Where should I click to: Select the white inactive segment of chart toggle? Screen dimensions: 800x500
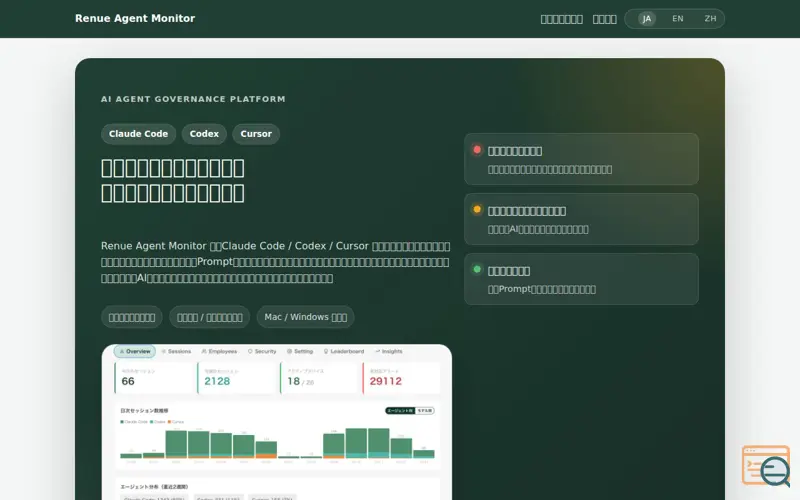(424, 411)
